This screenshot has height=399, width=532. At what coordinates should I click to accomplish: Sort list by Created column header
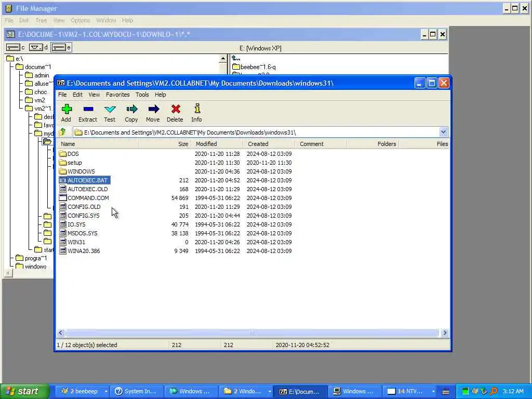(269, 144)
